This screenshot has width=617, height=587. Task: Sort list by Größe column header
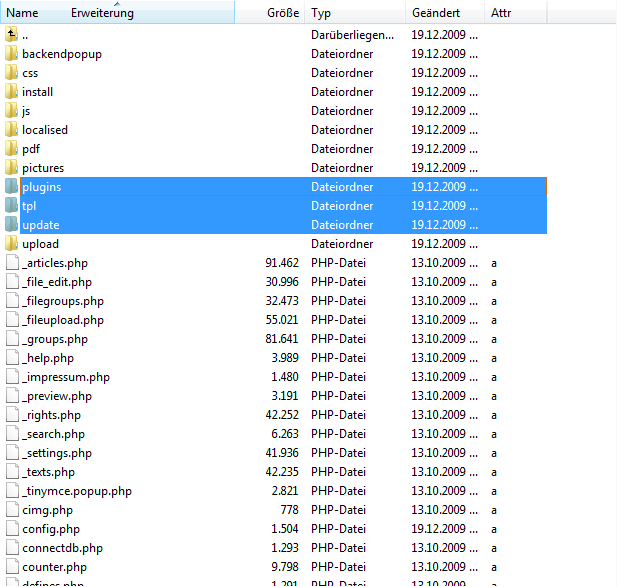click(282, 13)
